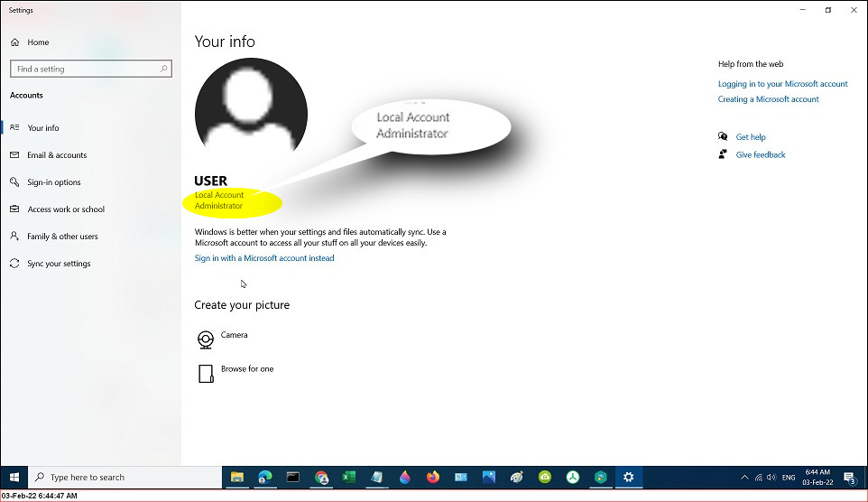Open Photos app from the taskbar

[489, 477]
